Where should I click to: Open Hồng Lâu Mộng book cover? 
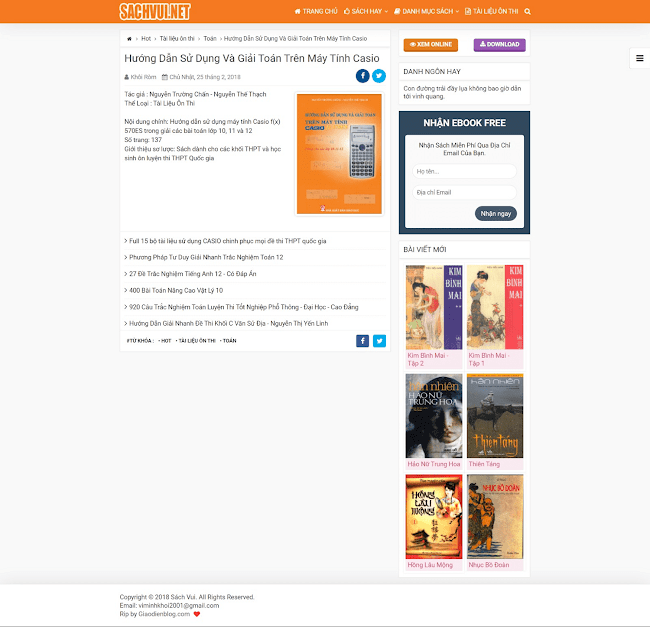coord(434,517)
